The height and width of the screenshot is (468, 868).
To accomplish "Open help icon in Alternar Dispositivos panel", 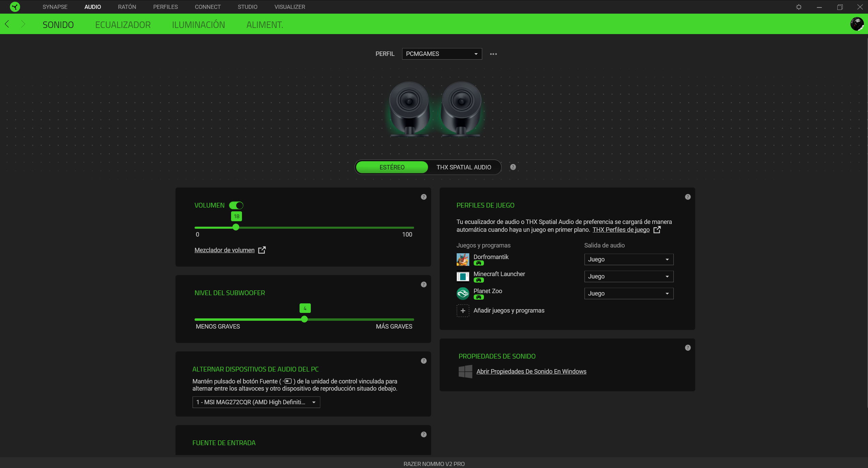I will point(424,361).
